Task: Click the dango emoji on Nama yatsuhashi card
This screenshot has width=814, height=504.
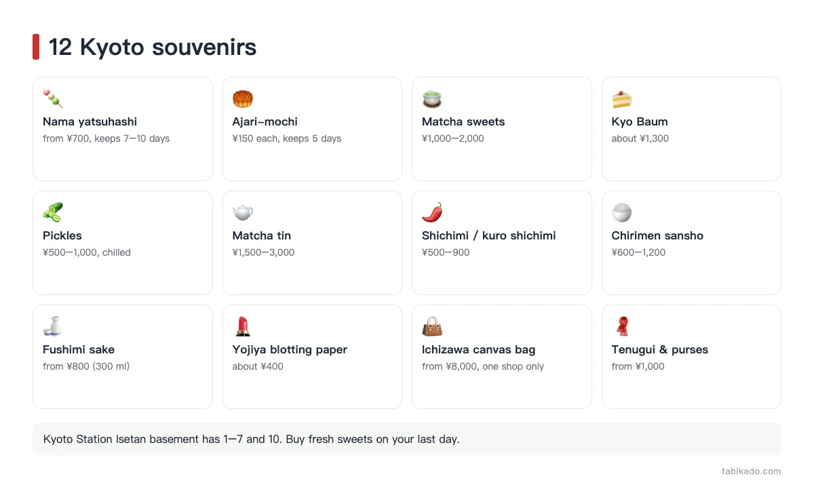Action: point(53,99)
